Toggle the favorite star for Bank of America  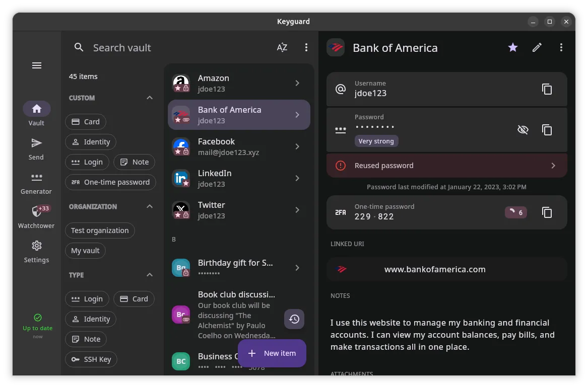coord(512,48)
